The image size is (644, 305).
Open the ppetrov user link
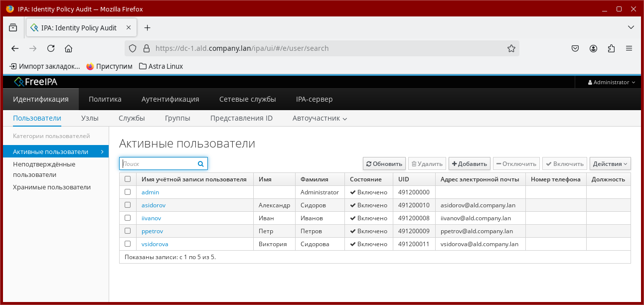(152, 231)
